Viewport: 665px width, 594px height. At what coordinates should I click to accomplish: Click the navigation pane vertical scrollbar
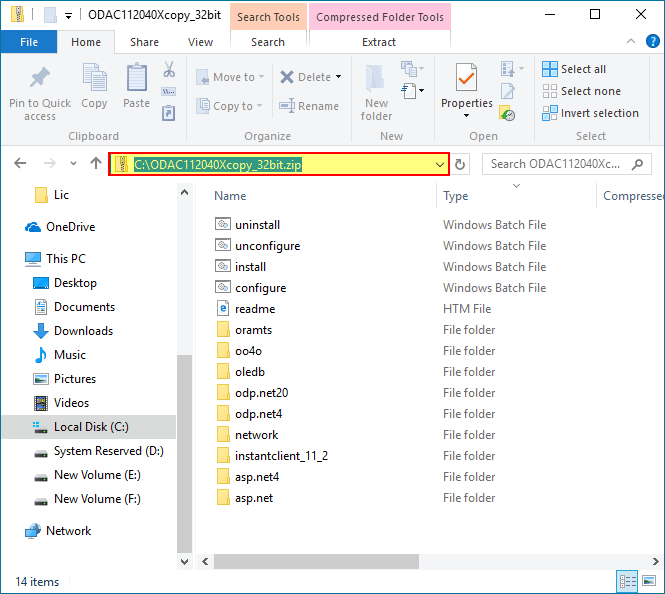184,454
